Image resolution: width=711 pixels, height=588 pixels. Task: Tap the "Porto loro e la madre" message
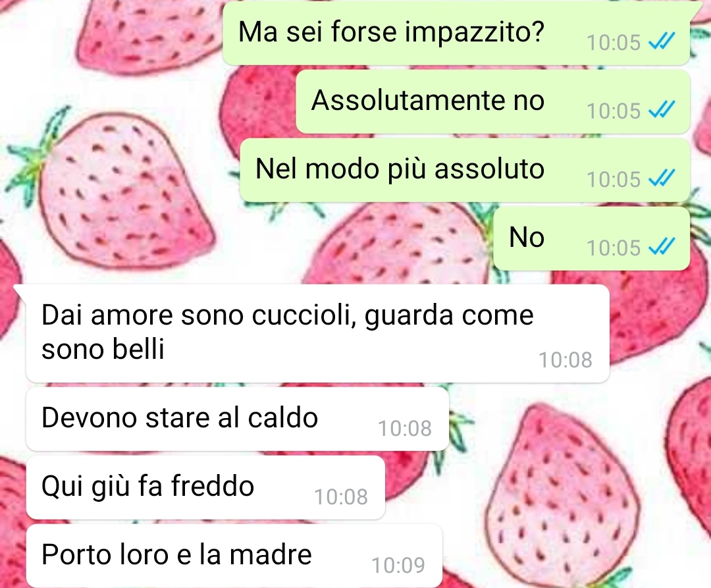click(234, 556)
